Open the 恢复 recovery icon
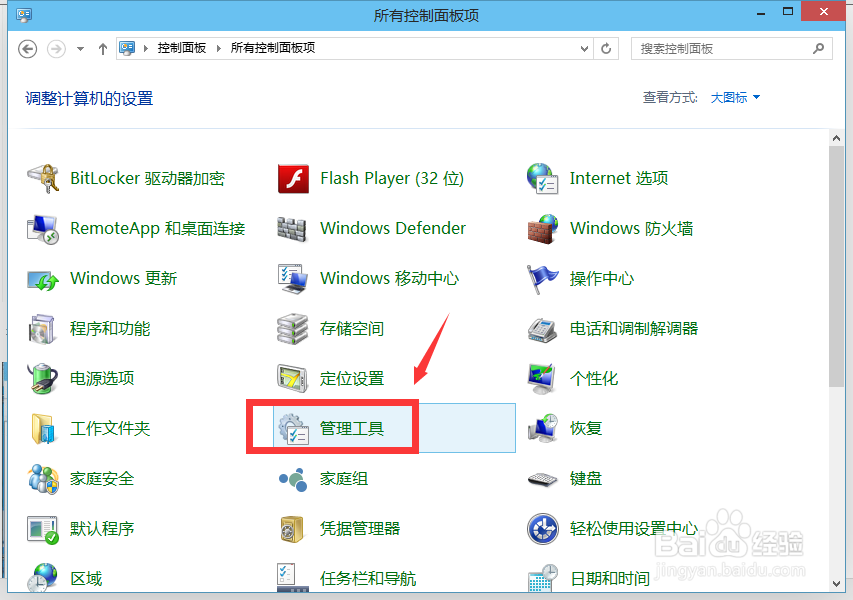The height and width of the screenshot is (600, 853). (543, 429)
